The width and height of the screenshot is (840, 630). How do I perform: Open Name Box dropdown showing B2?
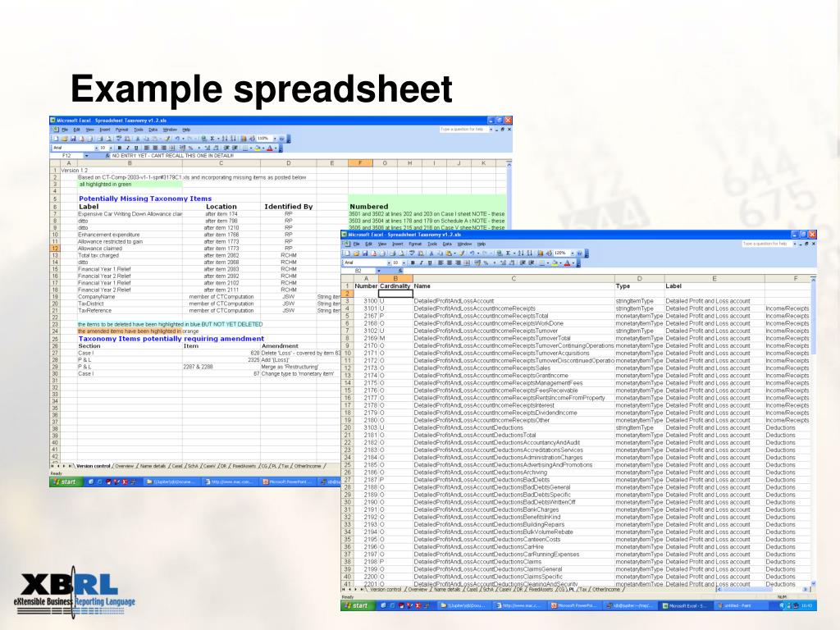[379, 271]
